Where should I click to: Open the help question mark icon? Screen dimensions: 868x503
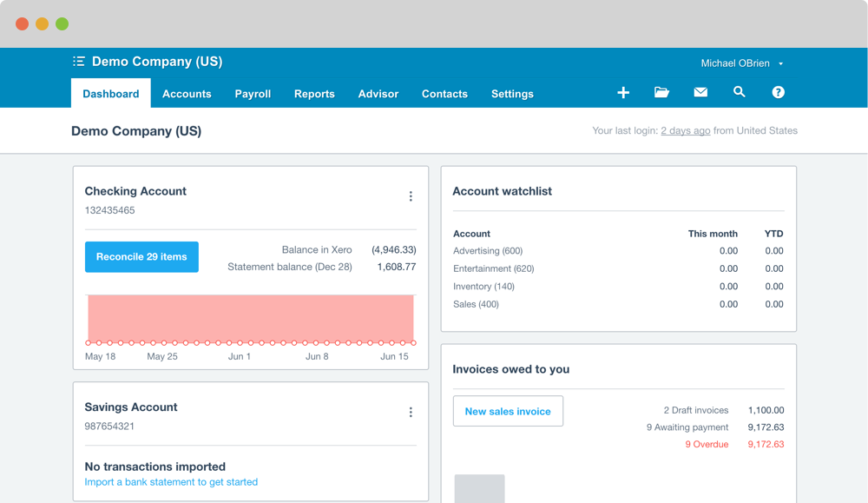779,93
